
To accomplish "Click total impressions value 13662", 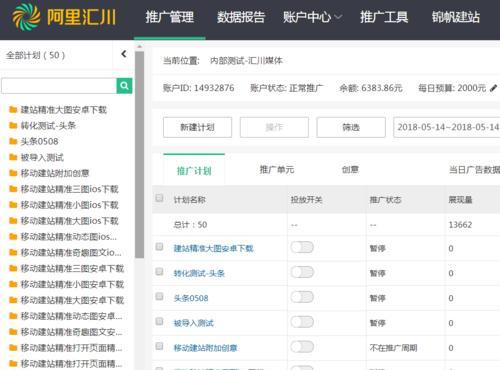I will click(460, 225).
